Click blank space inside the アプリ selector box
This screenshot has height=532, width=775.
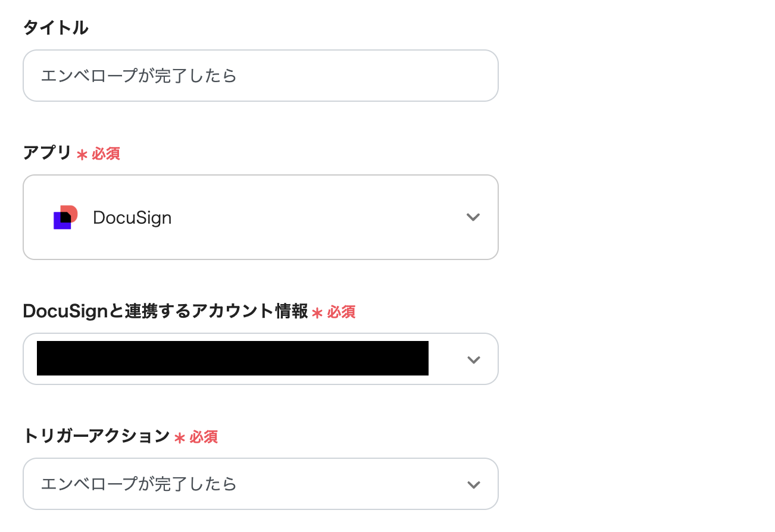point(315,217)
